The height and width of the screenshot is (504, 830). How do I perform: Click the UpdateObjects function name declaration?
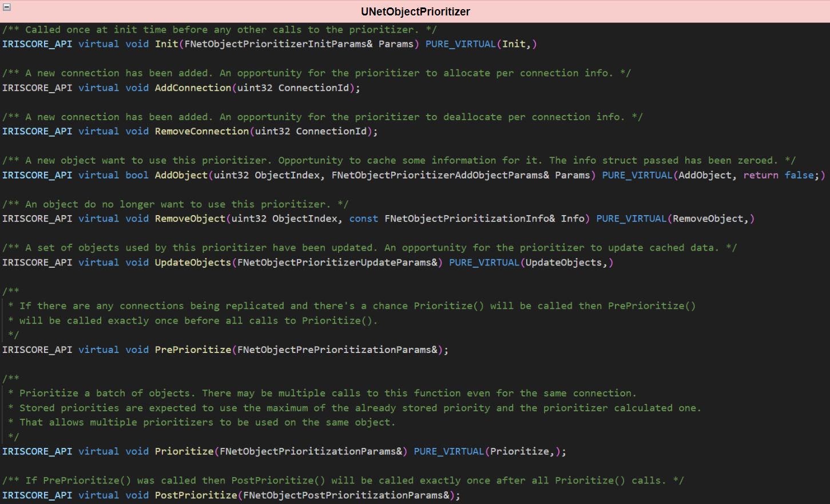pyautogui.click(x=193, y=263)
